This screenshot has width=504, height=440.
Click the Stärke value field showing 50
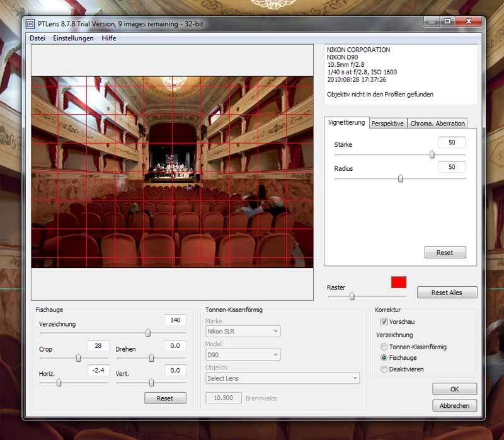(x=452, y=142)
